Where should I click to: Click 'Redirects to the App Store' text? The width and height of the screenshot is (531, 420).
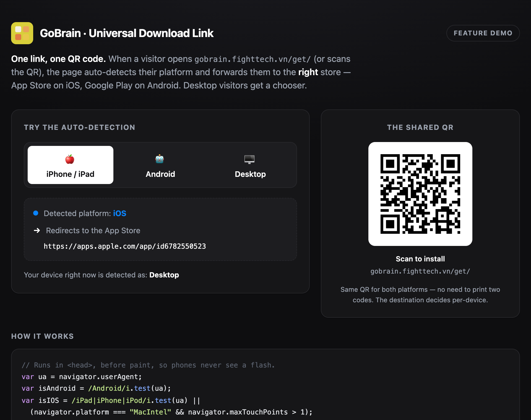click(x=93, y=230)
